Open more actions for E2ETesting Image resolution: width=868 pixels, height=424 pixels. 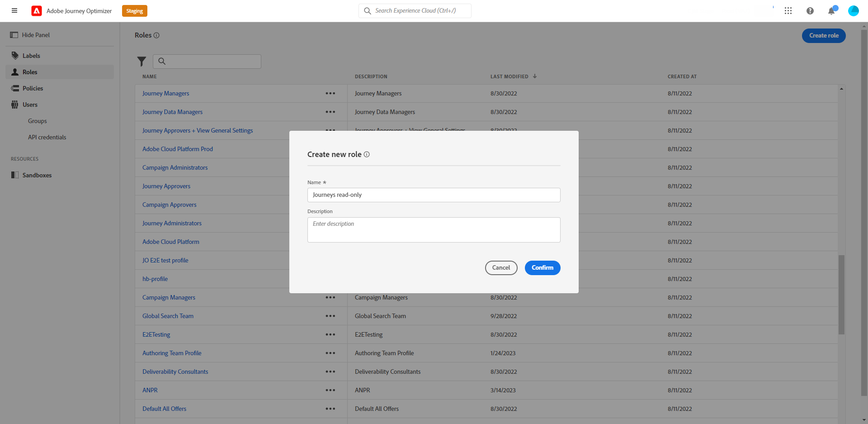[x=330, y=335]
